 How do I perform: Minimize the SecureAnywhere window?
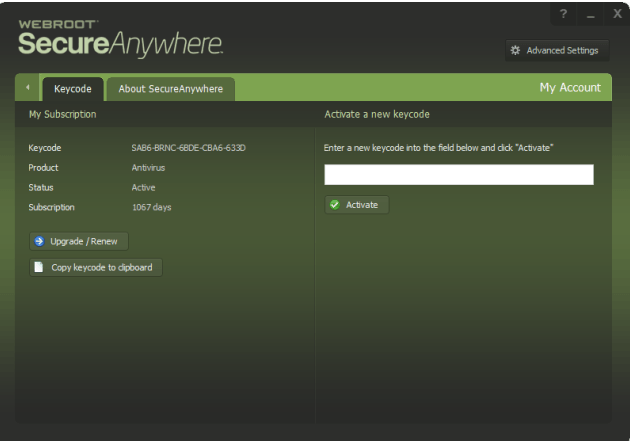(590, 14)
